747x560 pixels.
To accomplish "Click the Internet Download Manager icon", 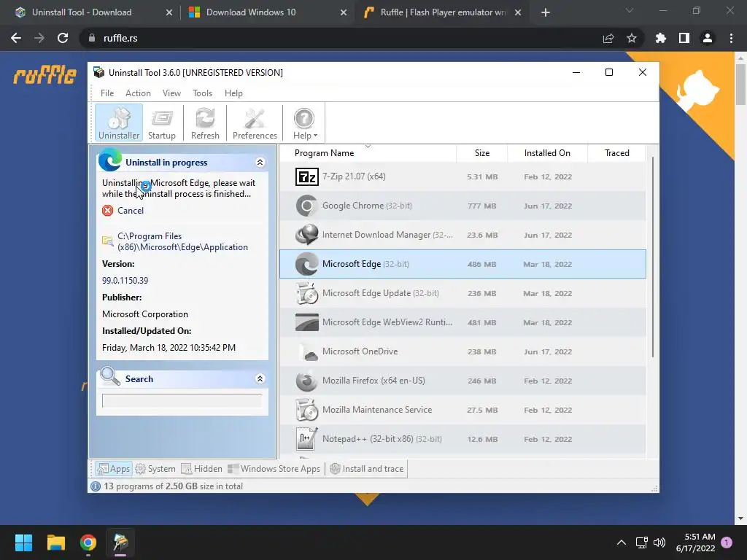I will pos(307,235).
